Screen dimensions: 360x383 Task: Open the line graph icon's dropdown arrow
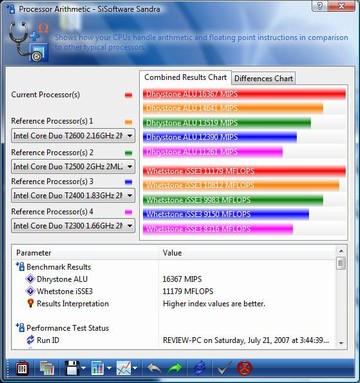(x=135, y=368)
